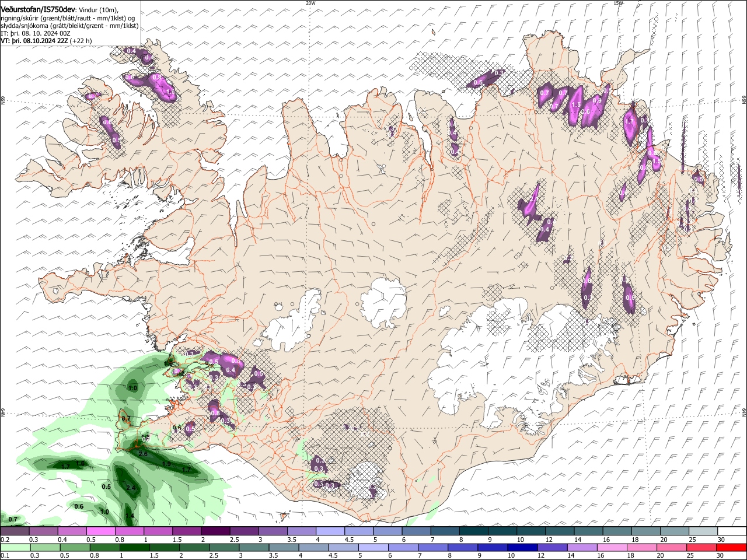
Task: Select lavender rain swatch between 14 and 16
Action: pos(582,548)
